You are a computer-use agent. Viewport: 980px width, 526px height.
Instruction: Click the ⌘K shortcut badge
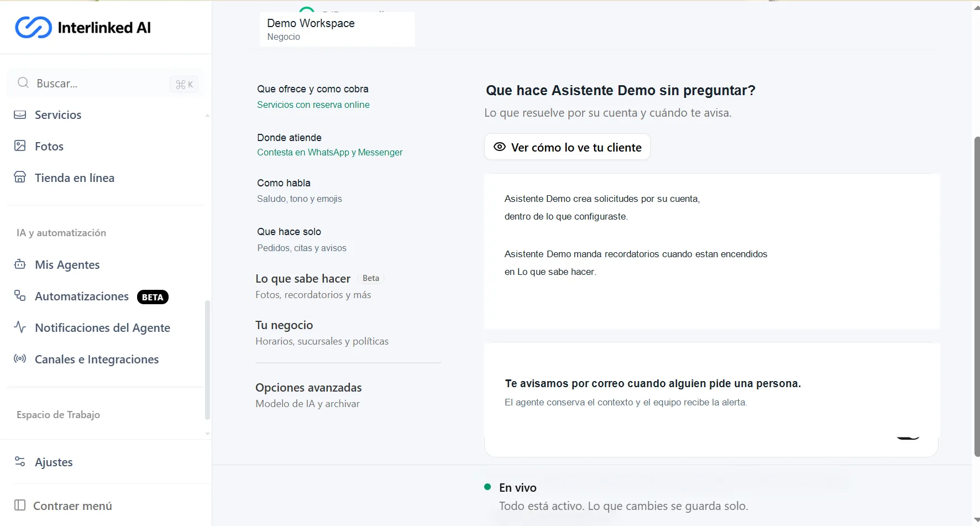pos(184,84)
